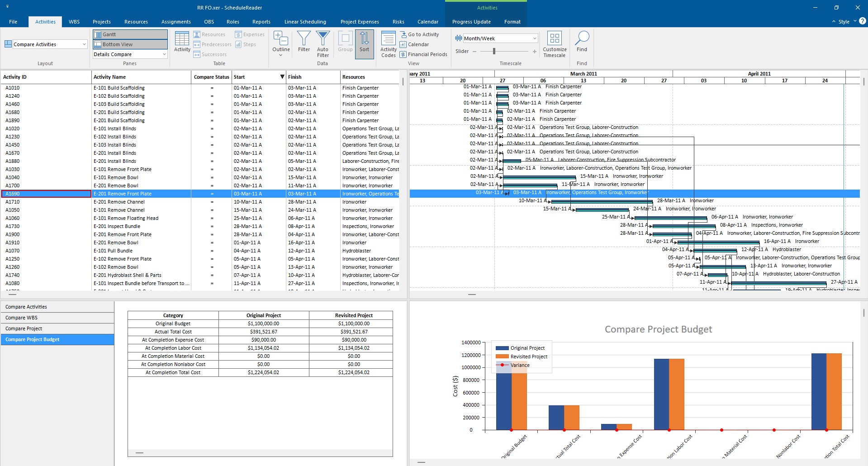
Task: Show Predecessors in table
Action: [212, 44]
